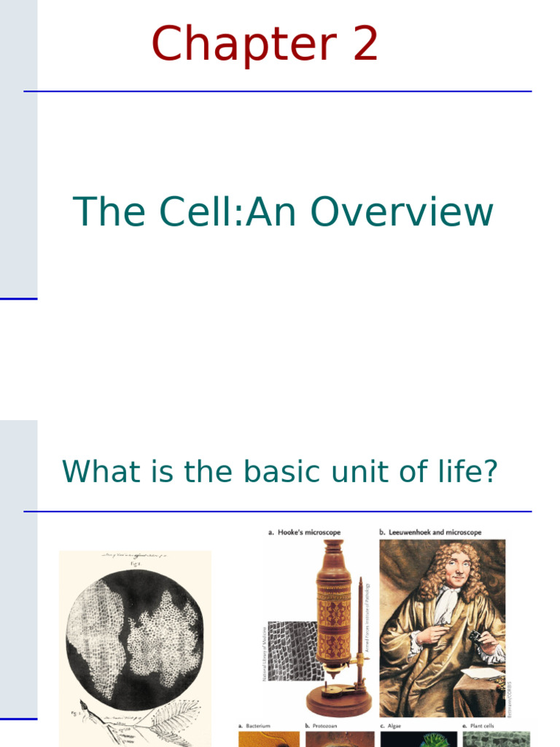Click the 'b. Leeuwenhoek and microscope' caption
Screen dimensions: 560x747
430,532
